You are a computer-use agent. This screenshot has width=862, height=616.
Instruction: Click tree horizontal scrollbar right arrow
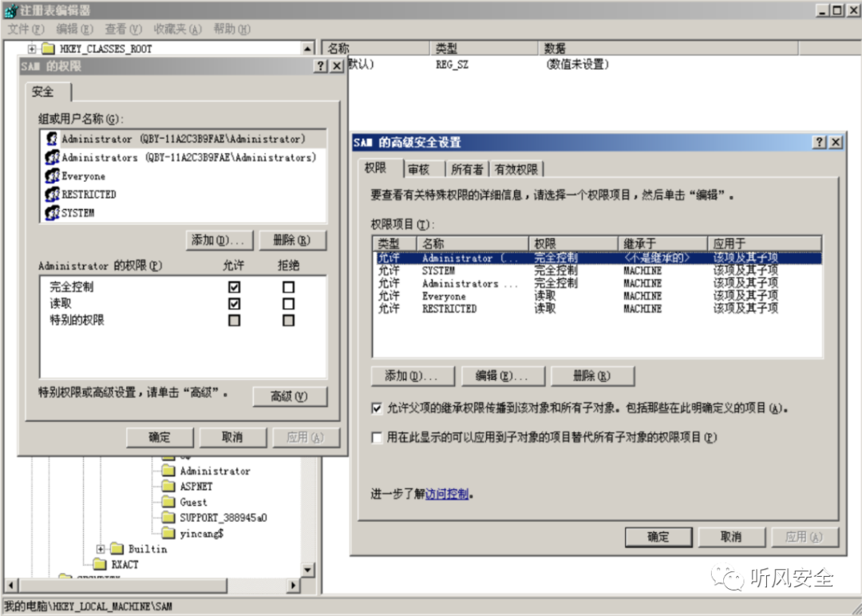[294, 585]
